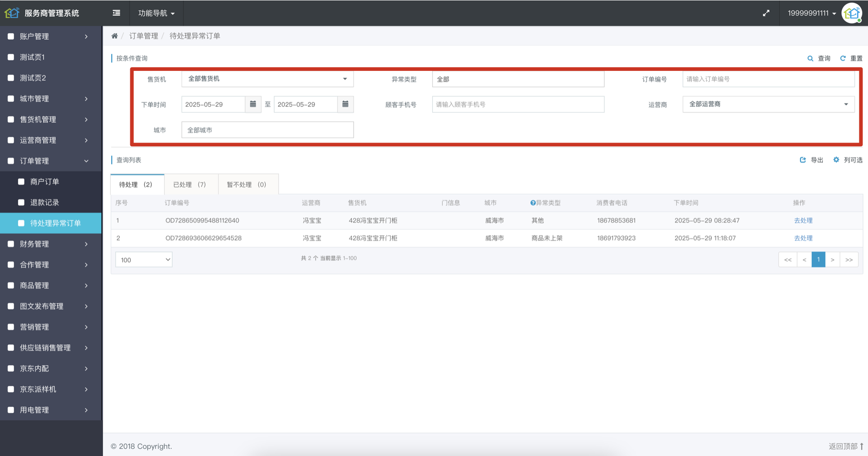Expand the 城市管理 sidebar menu
Screen dimensions: 868x456
coord(51,99)
